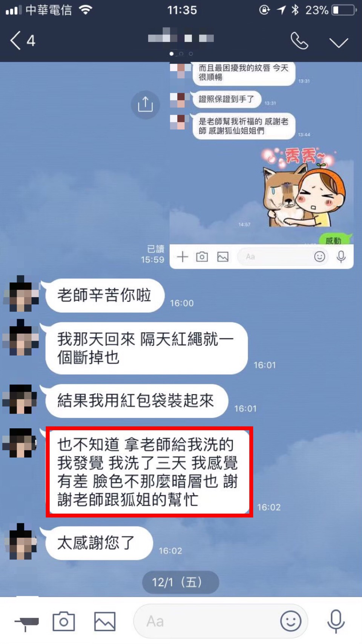Focus the Aa message input field
The width and height of the screenshot is (362, 644).
pyautogui.click(x=221, y=621)
